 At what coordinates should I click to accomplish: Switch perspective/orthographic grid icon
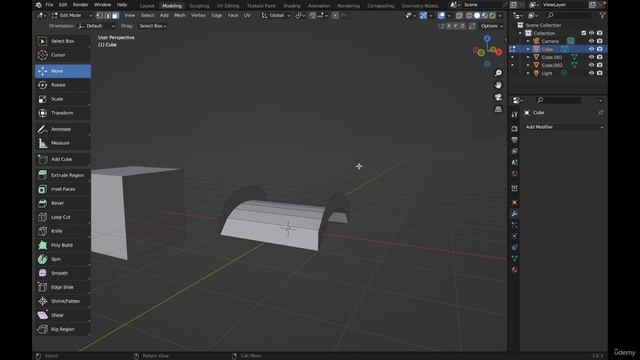coord(498,109)
